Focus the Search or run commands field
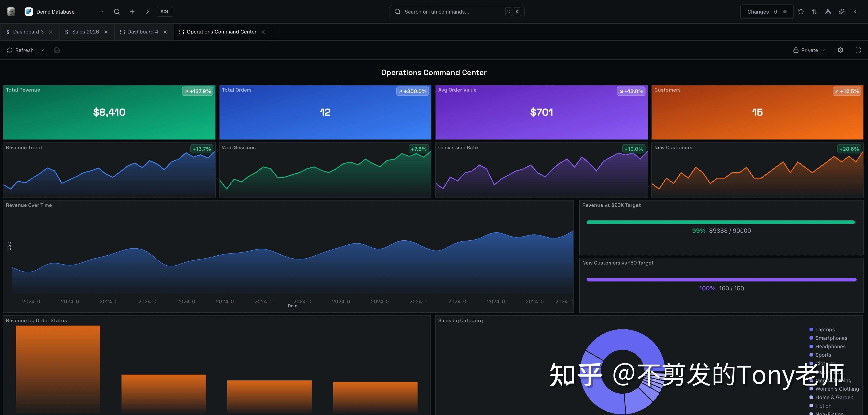 point(457,12)
